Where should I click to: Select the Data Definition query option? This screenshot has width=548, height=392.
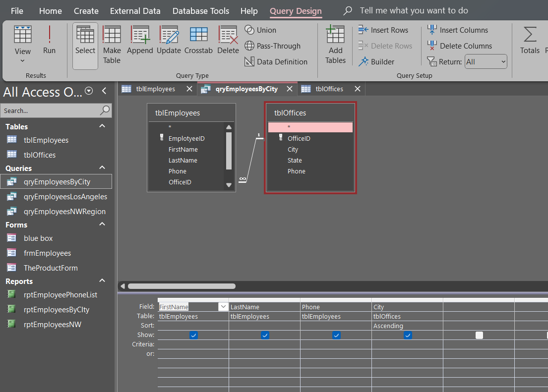(276, 62)
